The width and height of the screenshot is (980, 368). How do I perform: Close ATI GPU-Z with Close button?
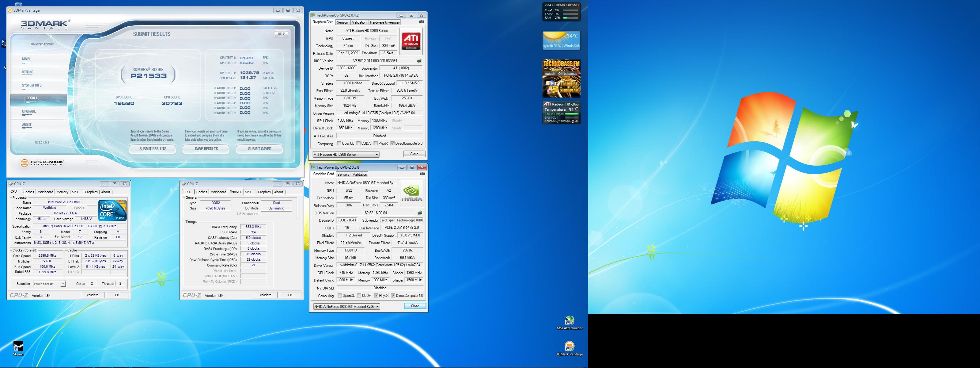(x=414, y=154)
